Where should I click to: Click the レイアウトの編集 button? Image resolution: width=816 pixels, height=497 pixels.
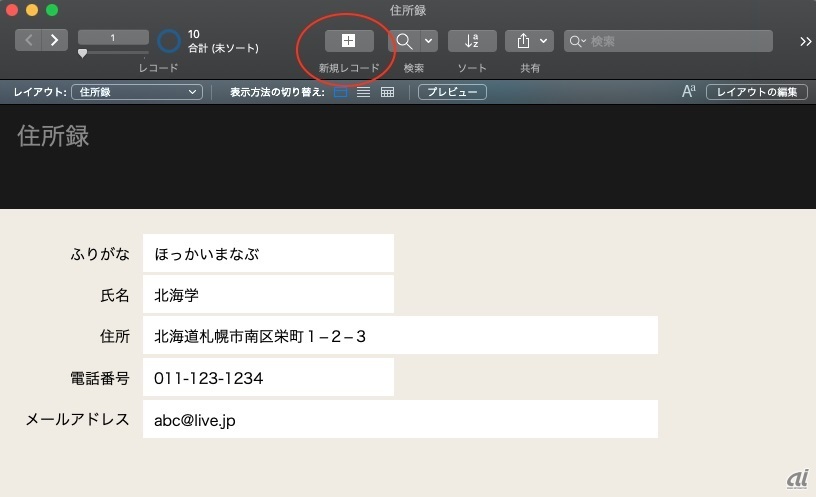(x=757, y=92)
